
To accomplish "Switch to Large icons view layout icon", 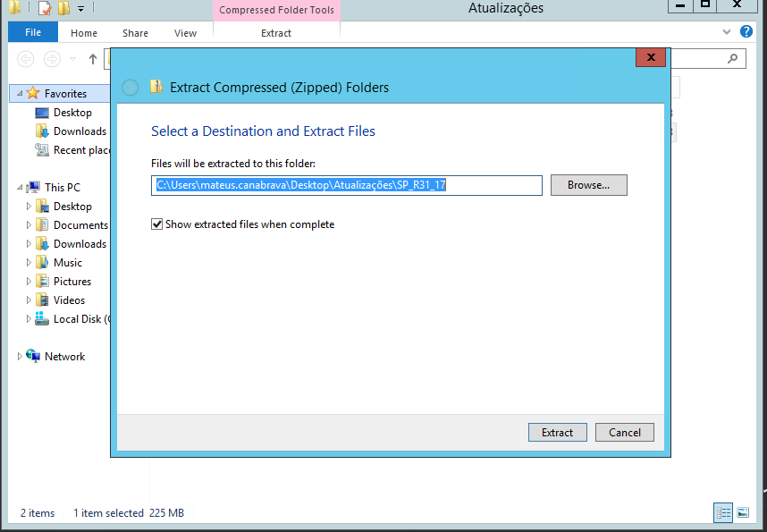I will tap(743, 512).
